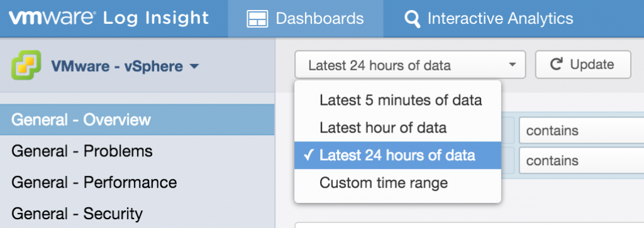Click the Dashboards grid icon
The height and width of the screenshot is (228, 644).
coord(257,19)
